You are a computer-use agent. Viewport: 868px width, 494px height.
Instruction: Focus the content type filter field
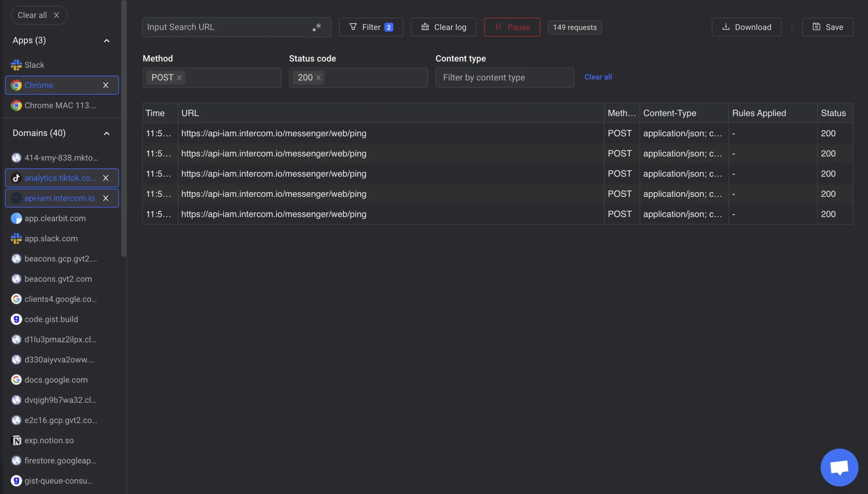click(505, 78)
